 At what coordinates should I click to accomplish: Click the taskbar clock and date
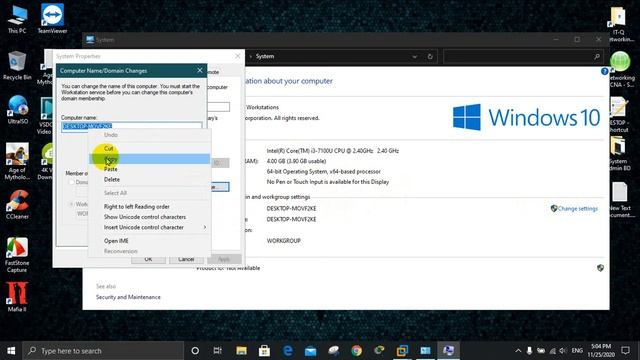click(601, 351)
